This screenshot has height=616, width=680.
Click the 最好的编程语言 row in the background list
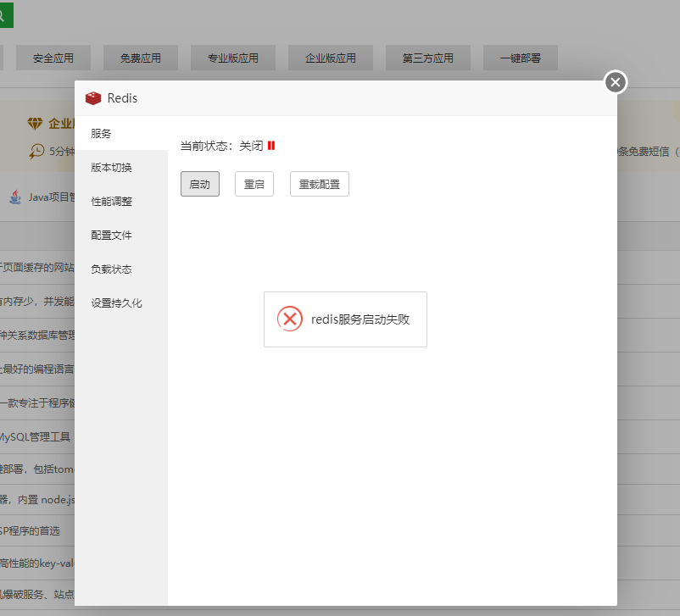click(x=37, y=369)
